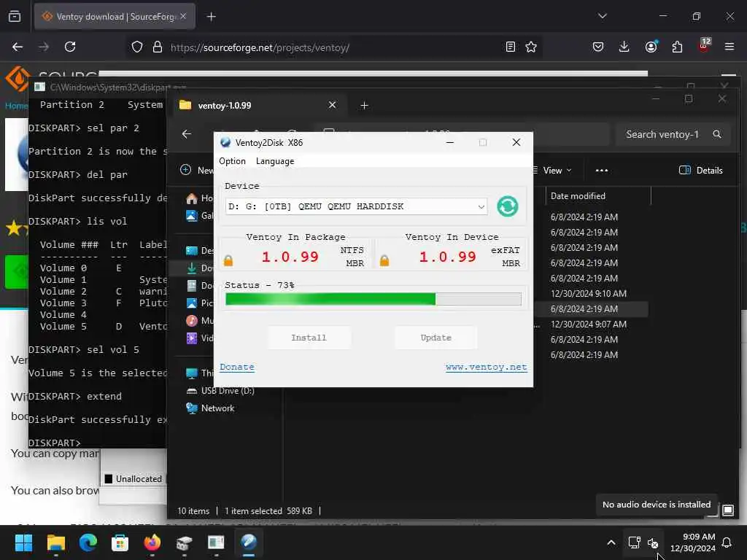Open the See more (three dots) menu in Explorer

(602, 170)
